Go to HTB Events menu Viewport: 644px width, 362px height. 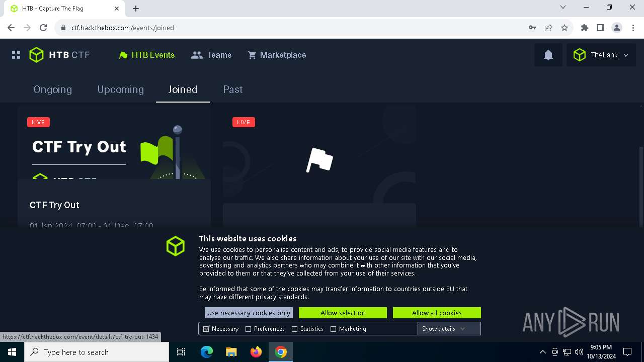coord(147,55)
